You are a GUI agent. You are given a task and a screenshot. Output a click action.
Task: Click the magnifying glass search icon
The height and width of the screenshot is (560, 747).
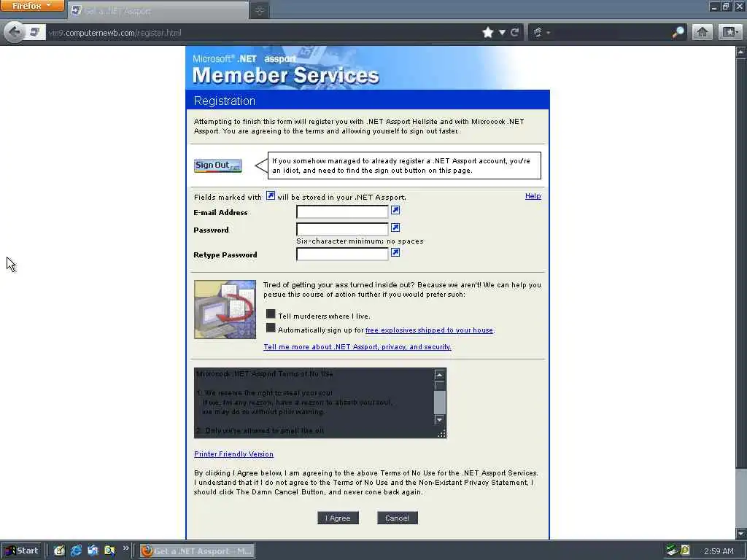678,32
